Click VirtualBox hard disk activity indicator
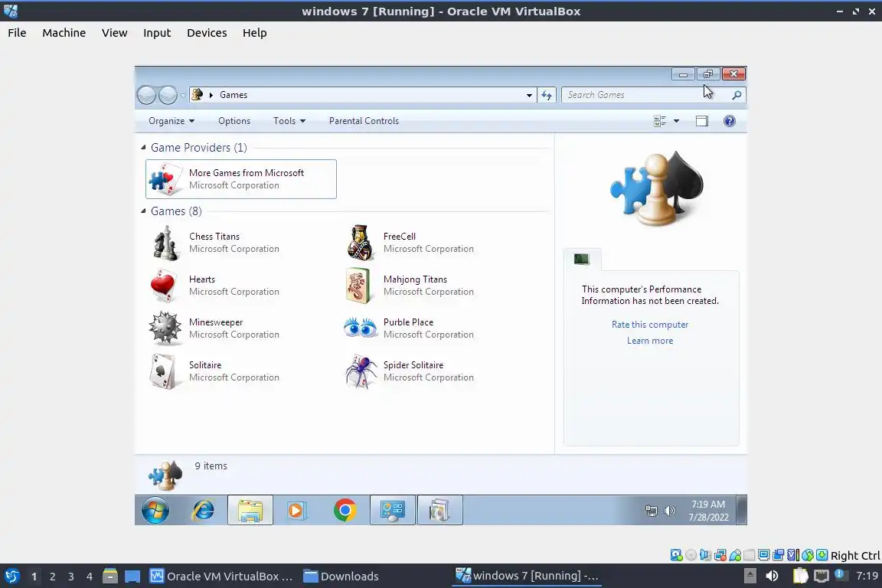This screenshot has height=588, width=882. pyautogui.click(x=676, y=555)
